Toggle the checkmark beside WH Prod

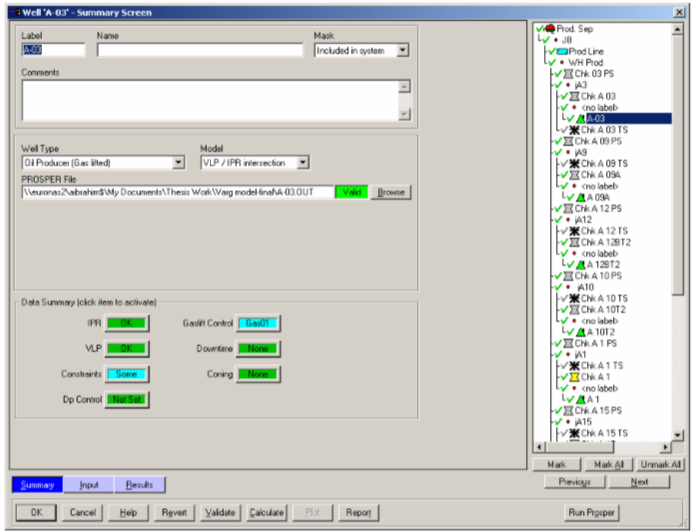(x=552, y=62)
